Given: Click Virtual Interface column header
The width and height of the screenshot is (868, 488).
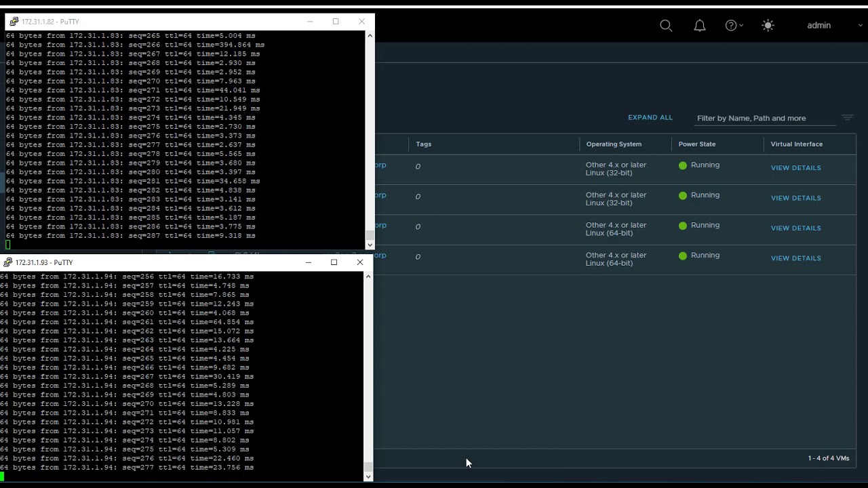Looking at the screenshot, I should [x=797, y=144].
